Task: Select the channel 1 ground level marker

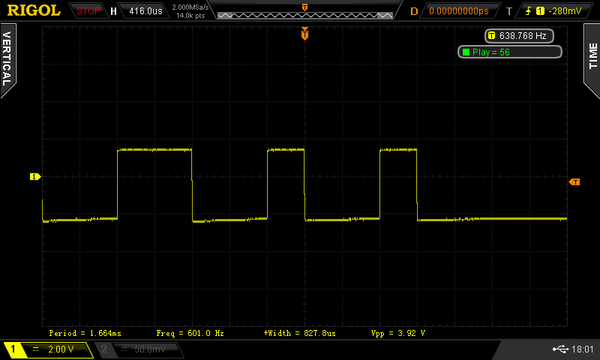Action: [x=35, y=176]
